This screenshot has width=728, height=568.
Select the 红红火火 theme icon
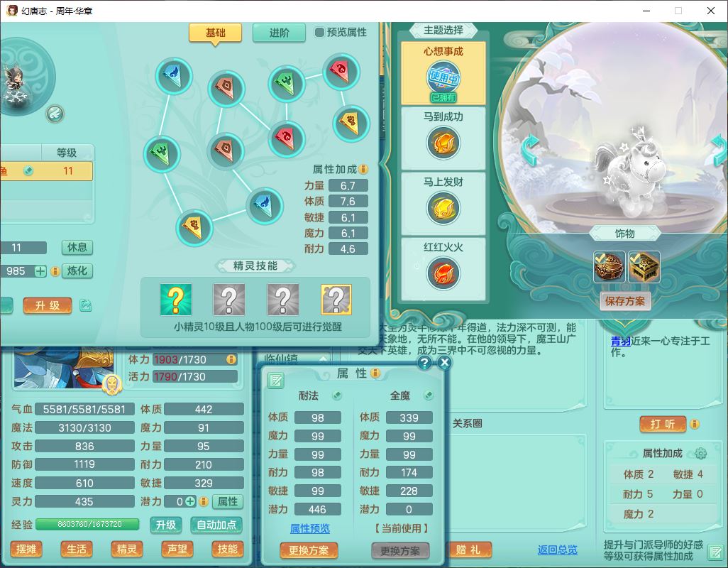pyautogui.click(x=443, y=273)
